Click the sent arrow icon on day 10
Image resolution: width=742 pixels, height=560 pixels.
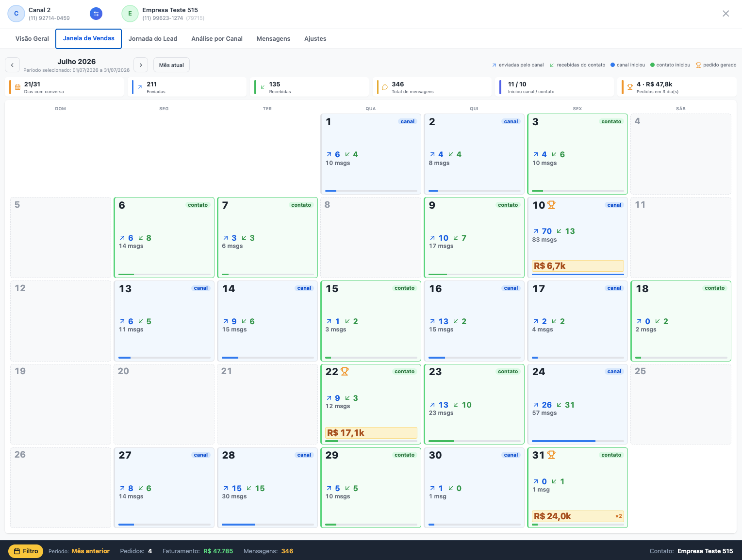[x=536, y=231]
